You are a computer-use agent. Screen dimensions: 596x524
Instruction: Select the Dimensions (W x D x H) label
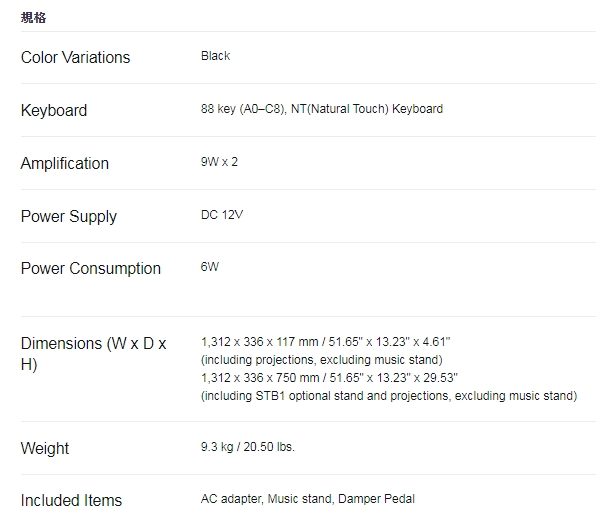[x=94, y=354]
